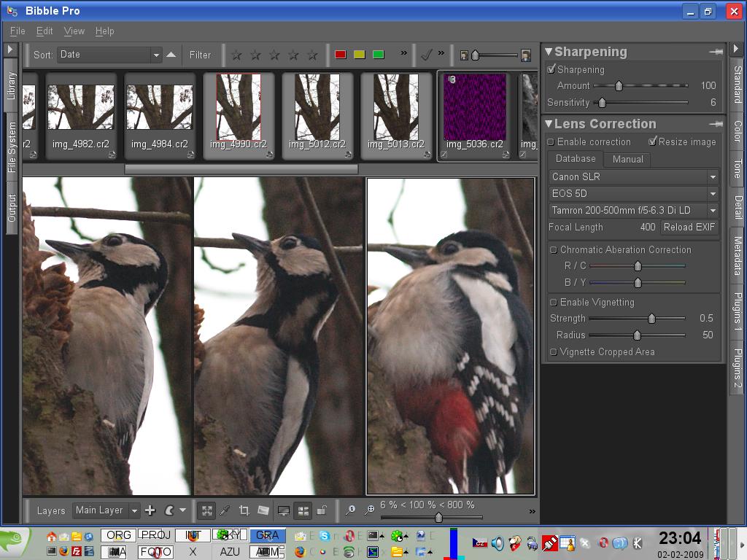The image size is (747, 560).
Task: Click the checkmark tag icon in filter bar
Action: coord(426,55)
